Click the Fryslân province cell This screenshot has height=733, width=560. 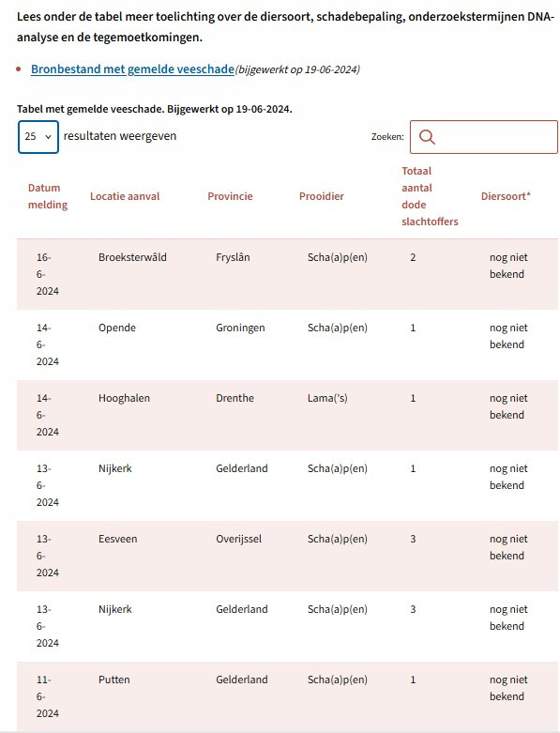pos(233,257)
